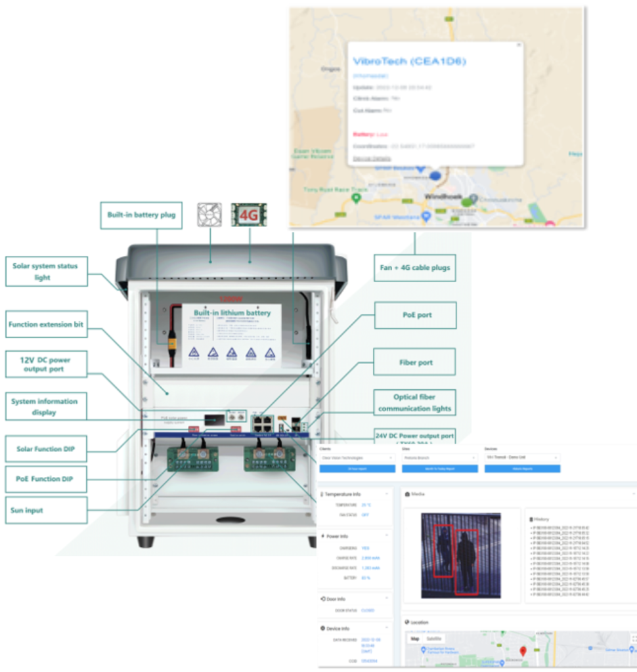
Task: Click the Month To Today Report button
Action: pos(439,469)
